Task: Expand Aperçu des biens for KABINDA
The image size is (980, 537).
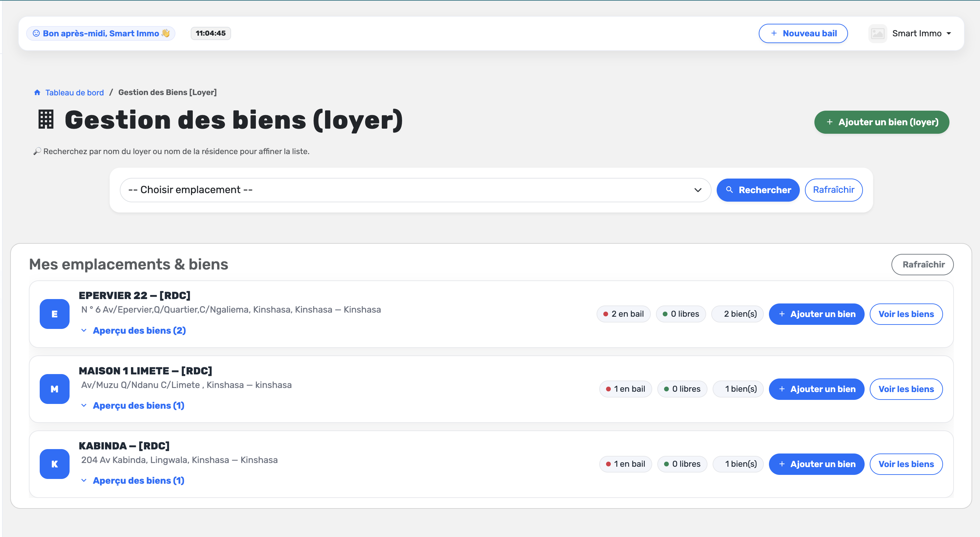Action: pos(133,480)
